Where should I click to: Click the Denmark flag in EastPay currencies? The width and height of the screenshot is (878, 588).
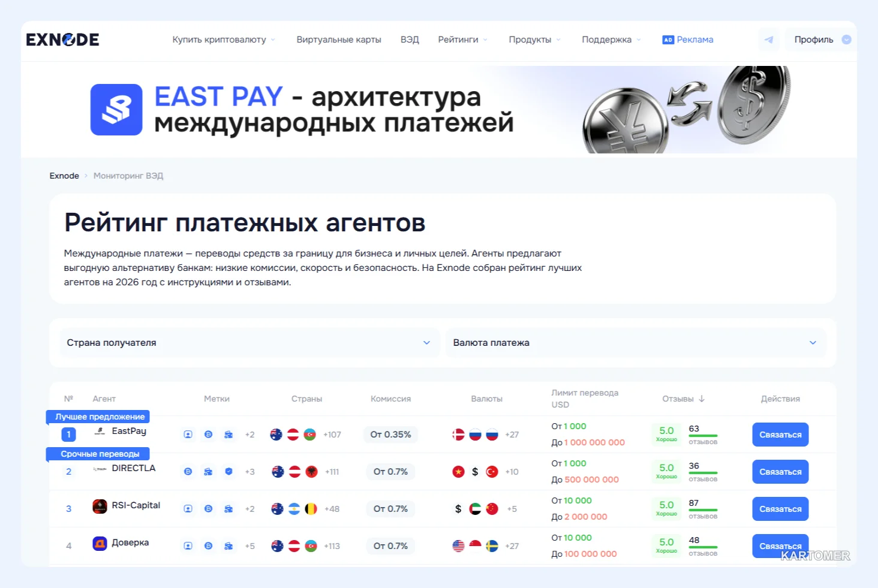[458, 435]
